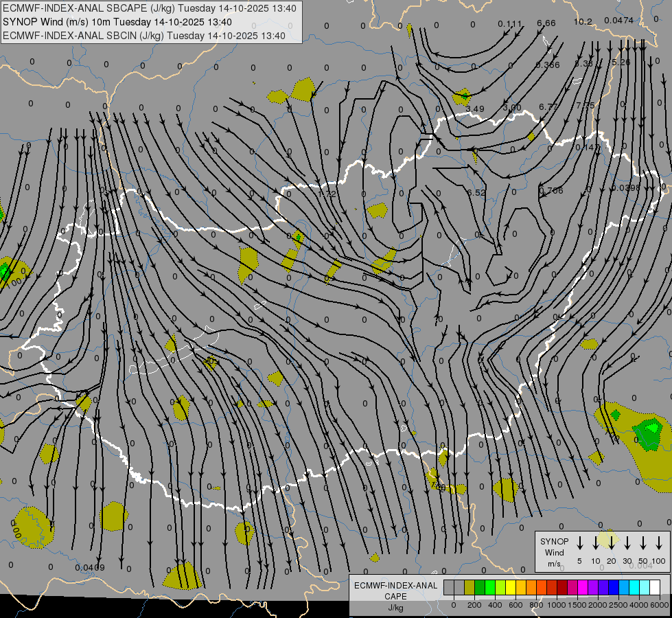Click the SYNOP Wind m/s legend label
This screenshot has height=618, width=672.
click(554, 552)
